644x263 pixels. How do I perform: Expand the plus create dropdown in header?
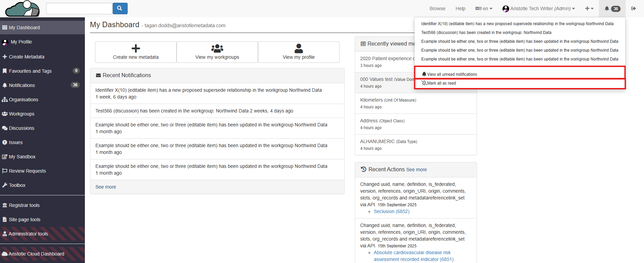[x=589, y=8]
